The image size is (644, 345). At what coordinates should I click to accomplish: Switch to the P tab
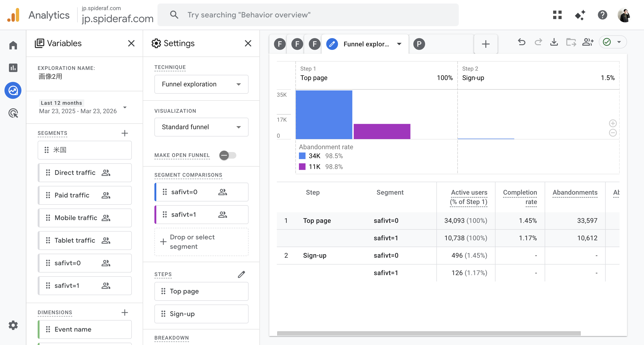click(419, 44)
